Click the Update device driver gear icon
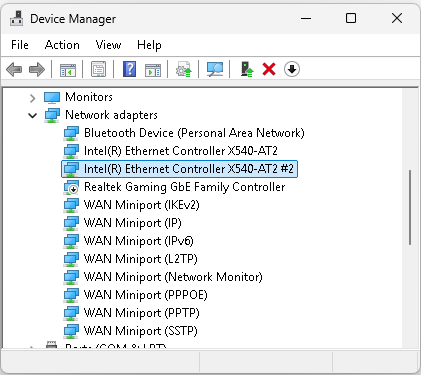The image size is (421, 375). 184,69
